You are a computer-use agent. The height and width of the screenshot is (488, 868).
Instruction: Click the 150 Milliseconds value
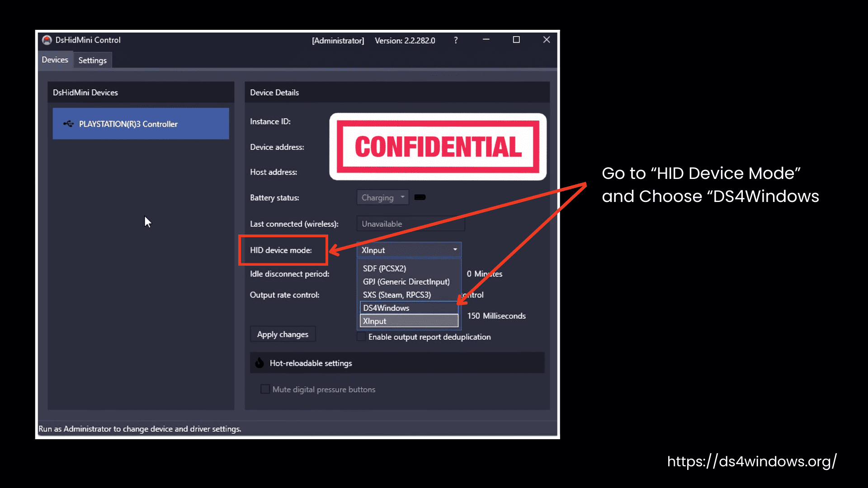(496, 316)
